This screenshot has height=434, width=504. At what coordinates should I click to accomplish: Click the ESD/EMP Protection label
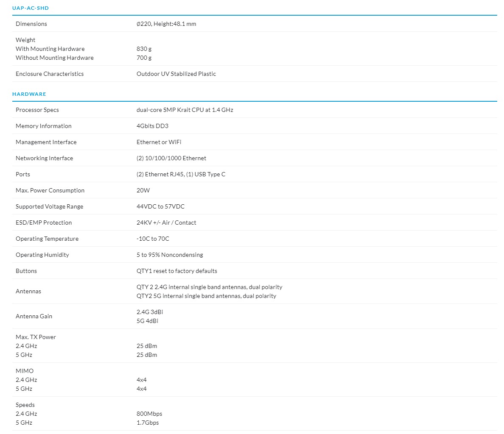pyautogui.click(x=44, y=223)
